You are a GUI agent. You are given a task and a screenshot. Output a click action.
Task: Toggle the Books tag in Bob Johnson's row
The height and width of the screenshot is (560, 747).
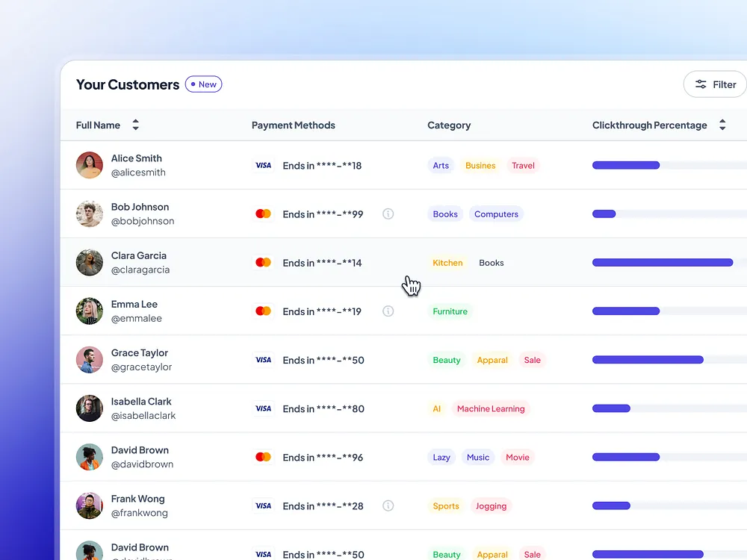coord(444,214)
